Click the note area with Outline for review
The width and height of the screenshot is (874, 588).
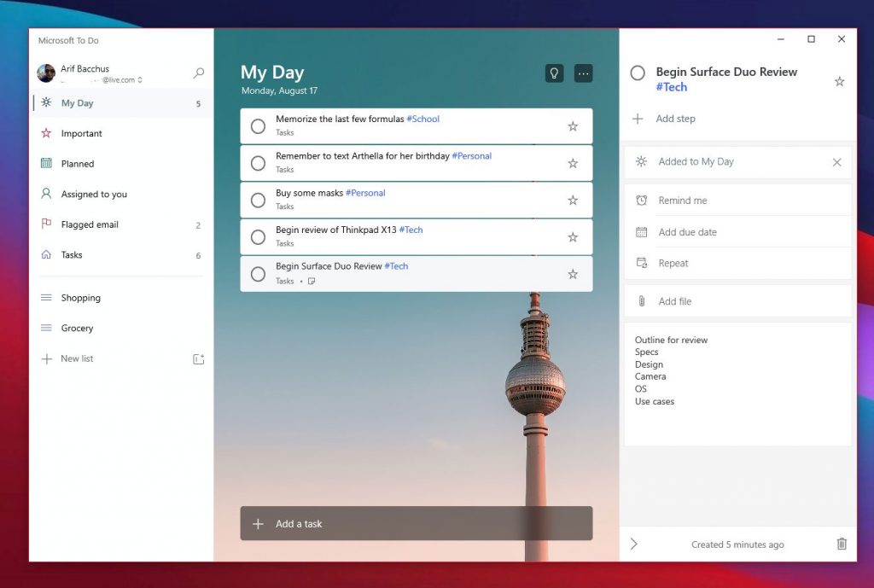(738, 384)
